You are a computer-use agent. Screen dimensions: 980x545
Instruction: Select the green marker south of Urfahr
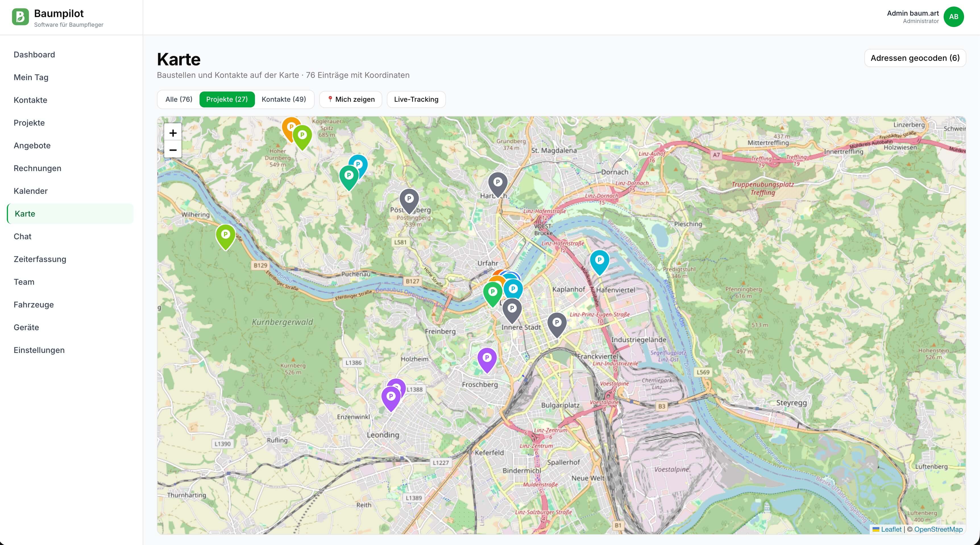(493, 294)
